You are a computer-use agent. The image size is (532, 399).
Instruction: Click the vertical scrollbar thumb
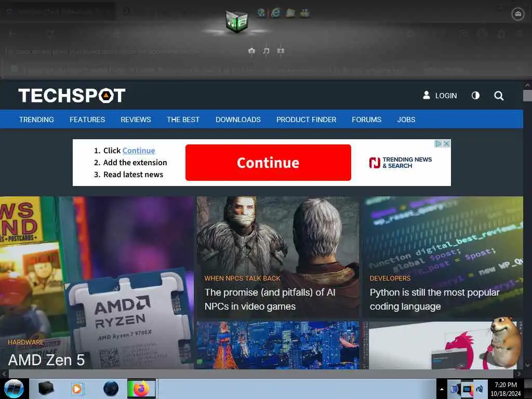(528, 96)
